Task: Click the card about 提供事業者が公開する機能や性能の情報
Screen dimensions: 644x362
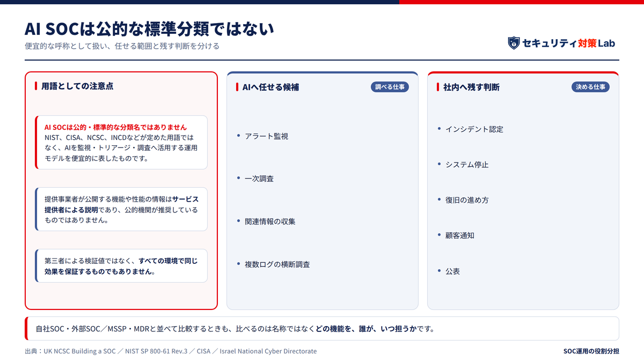Action: click(121, 209)
